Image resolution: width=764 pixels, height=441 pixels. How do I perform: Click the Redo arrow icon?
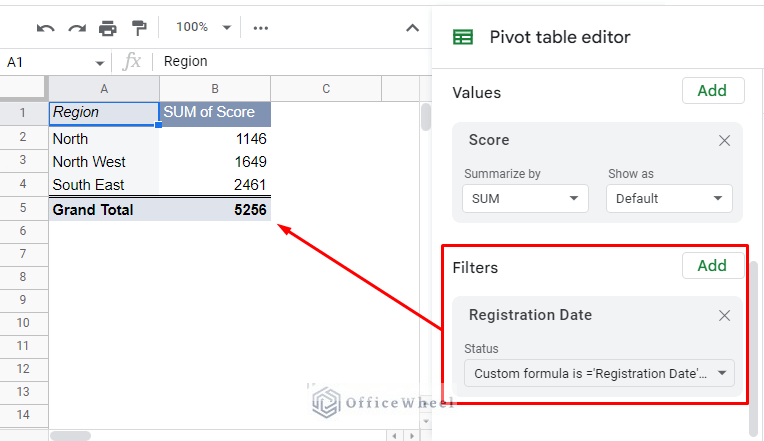[x=77, y=28]
